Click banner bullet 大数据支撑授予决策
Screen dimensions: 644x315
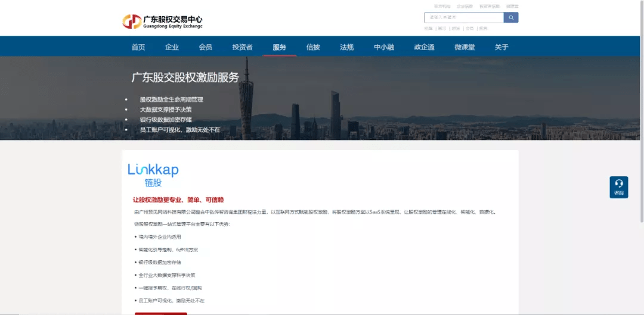[166, 110]
